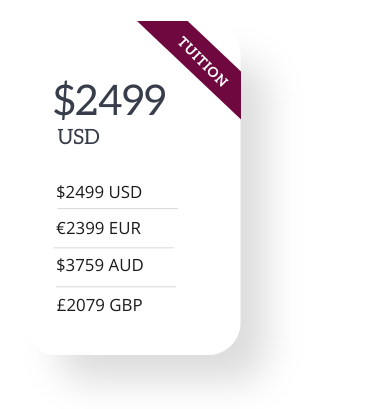Click the large $2499 price heading

click(110, 100)
